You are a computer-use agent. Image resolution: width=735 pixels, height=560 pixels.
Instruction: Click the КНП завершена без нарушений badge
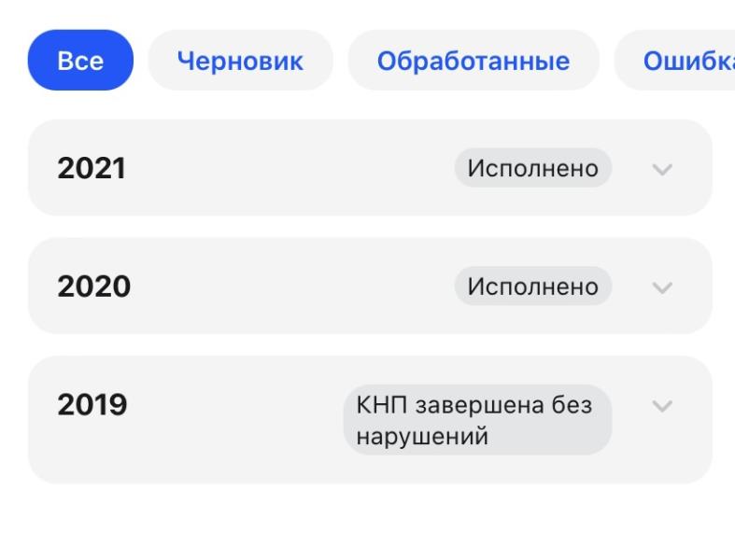477,420
